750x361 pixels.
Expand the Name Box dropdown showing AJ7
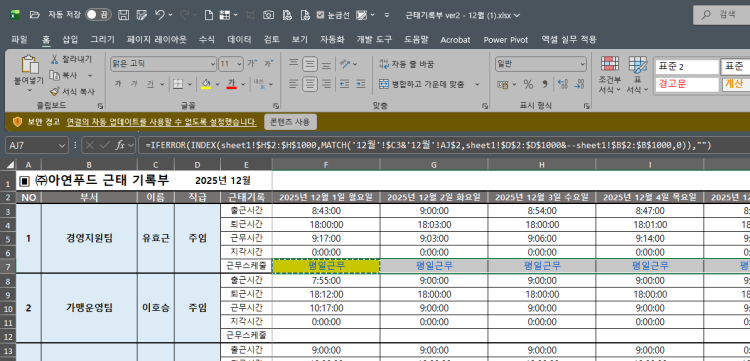(63, 145)
